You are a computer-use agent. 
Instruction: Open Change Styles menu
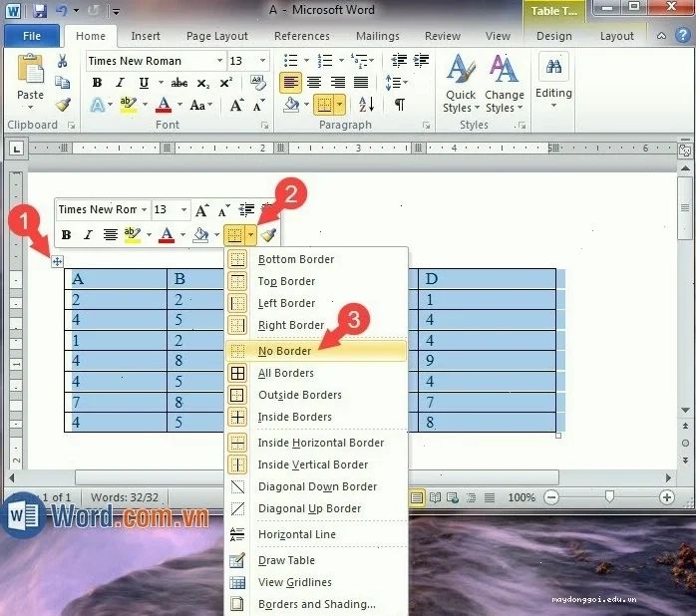pos(505,84)
